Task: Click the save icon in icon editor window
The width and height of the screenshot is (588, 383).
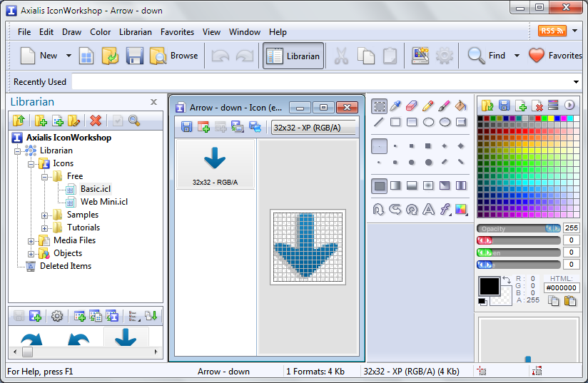Action: tap(186, 127)
